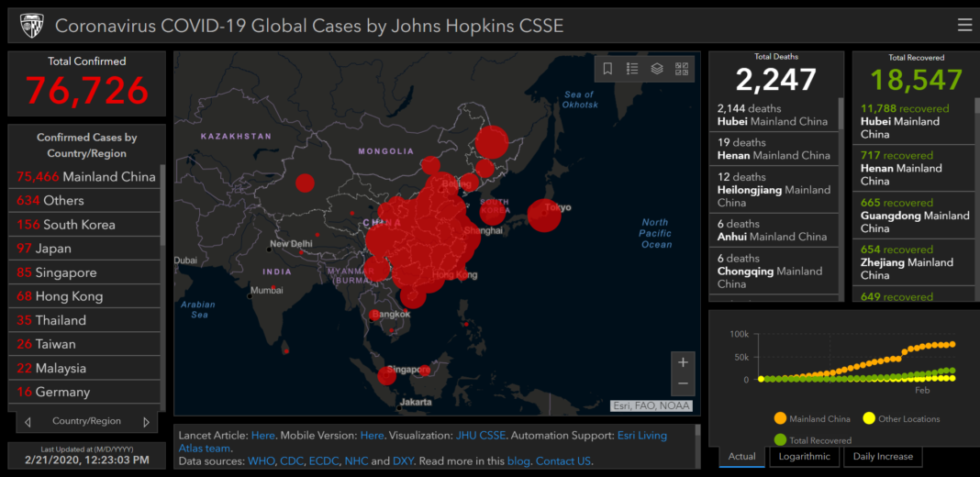Click the last updated timestamp
The height and width of the screenshot is (477, 980).
click(x=87, y=460)
